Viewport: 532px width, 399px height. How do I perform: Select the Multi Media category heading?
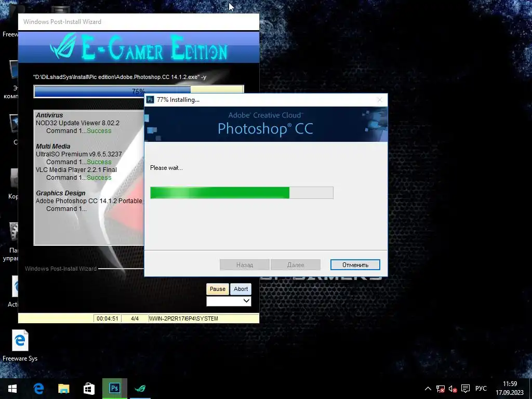53,146
